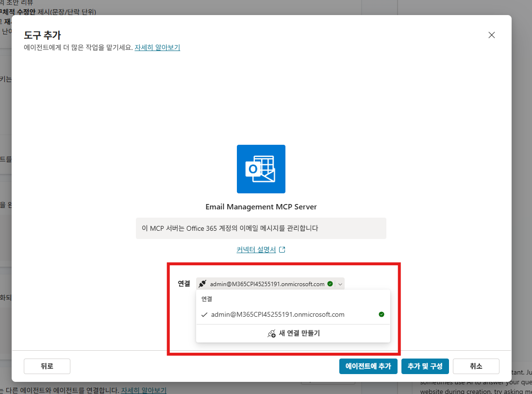532x394 pixels.
Task: Click the 취소 button
Action: coord(476,366)
